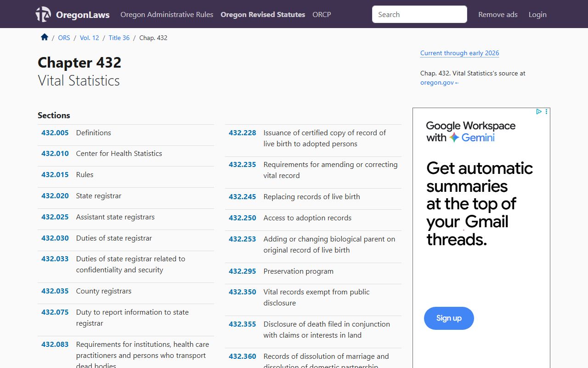Open the Current through early 2026 link
Image resolution: width=588 pixels, height=368 pixels.
pyautogui.click(x=459, y=53)
